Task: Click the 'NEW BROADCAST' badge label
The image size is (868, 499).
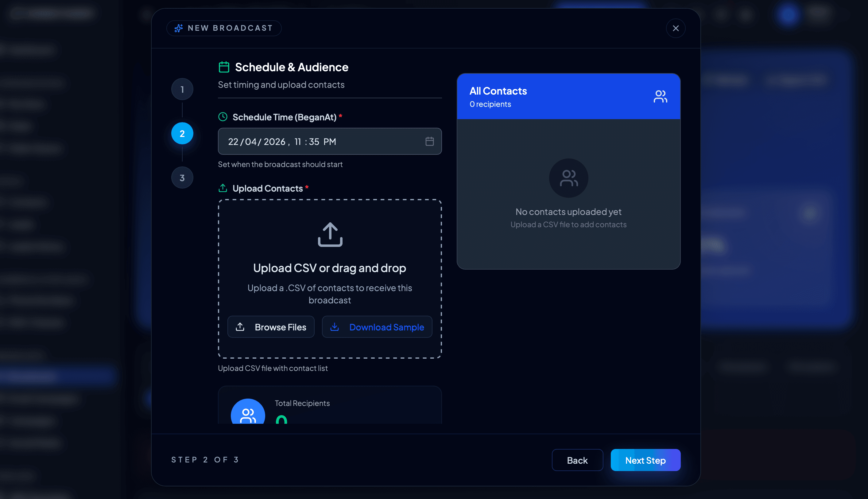Action: click(230, 28)
